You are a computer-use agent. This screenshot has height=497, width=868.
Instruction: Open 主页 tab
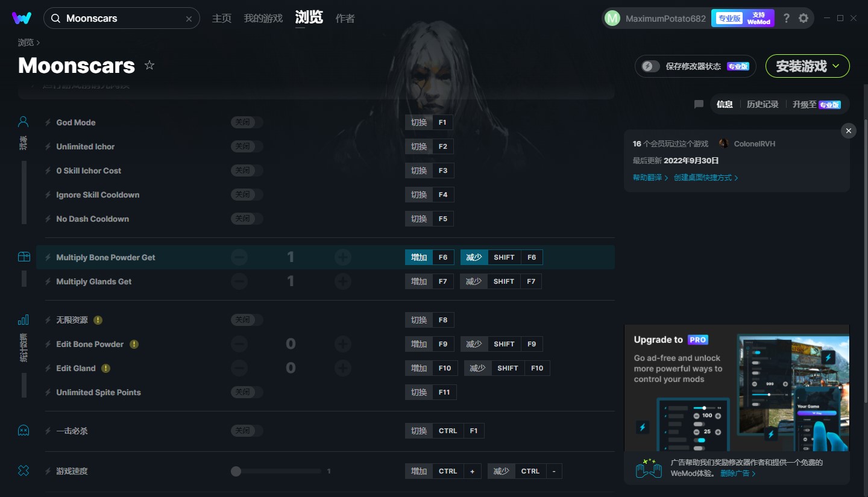click(222, 19)
